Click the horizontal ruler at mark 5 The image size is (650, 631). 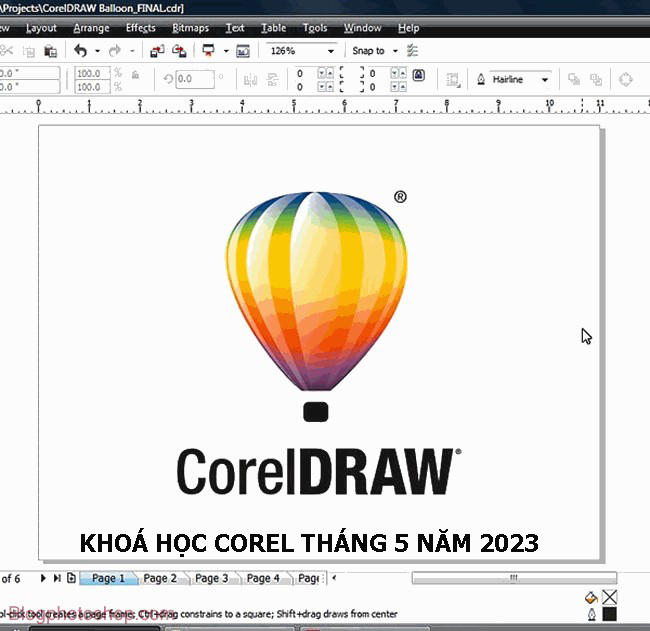pyautogui.click(x=294, y=106)
